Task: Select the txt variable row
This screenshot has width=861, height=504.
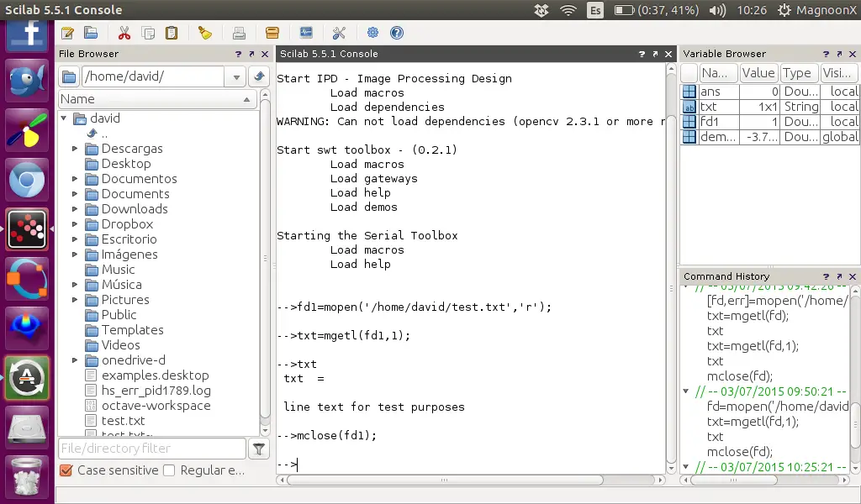Action: pyautogui.click(x=770, y=107)
